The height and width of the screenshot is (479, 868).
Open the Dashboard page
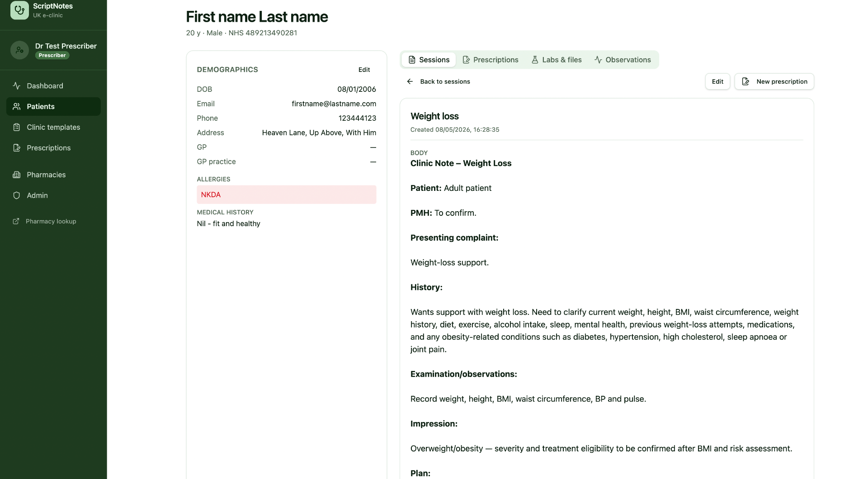tap(53, 86)
